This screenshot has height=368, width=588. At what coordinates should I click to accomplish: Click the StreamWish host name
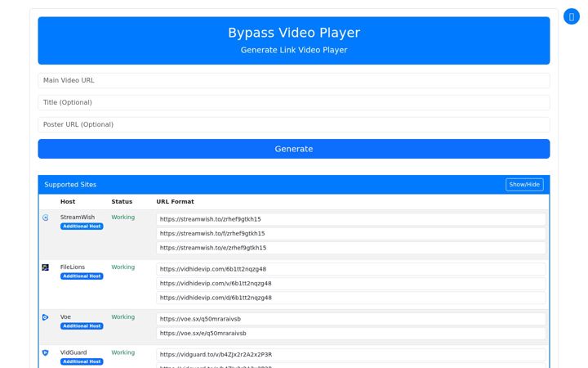tap(78, 217)
